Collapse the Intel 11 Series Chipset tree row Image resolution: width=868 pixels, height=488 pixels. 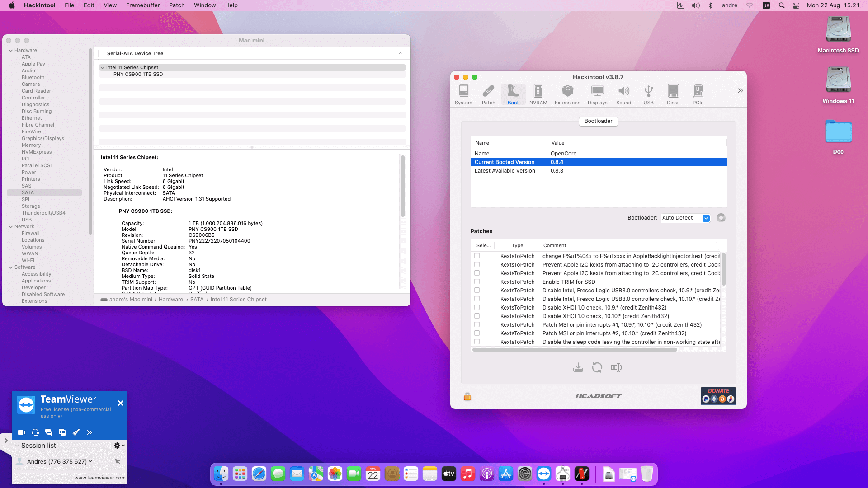tap(103, 68)
